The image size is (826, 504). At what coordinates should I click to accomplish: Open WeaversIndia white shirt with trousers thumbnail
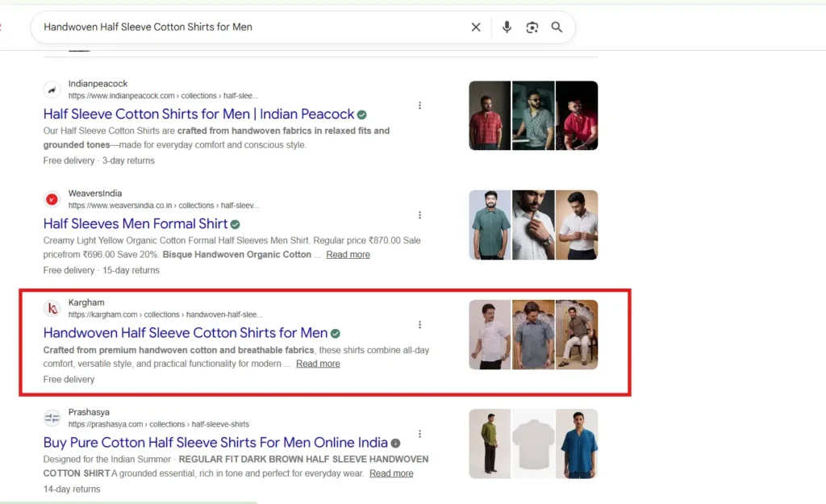pos(577,225)
